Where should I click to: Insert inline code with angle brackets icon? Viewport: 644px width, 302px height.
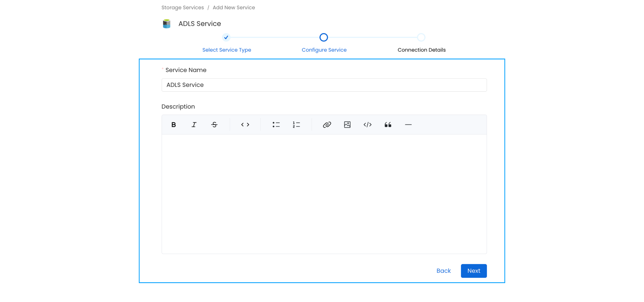(x=245, y=124)
